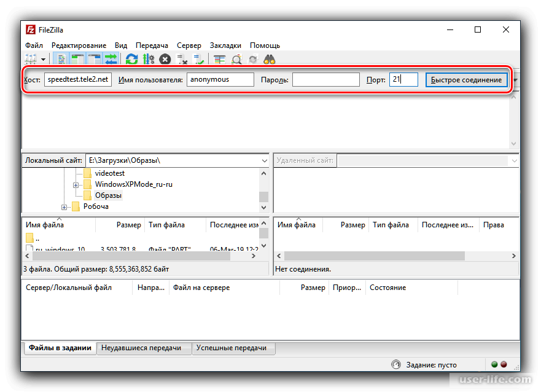
Task: Click the process queue icon with gear
Action: point(149,60)
